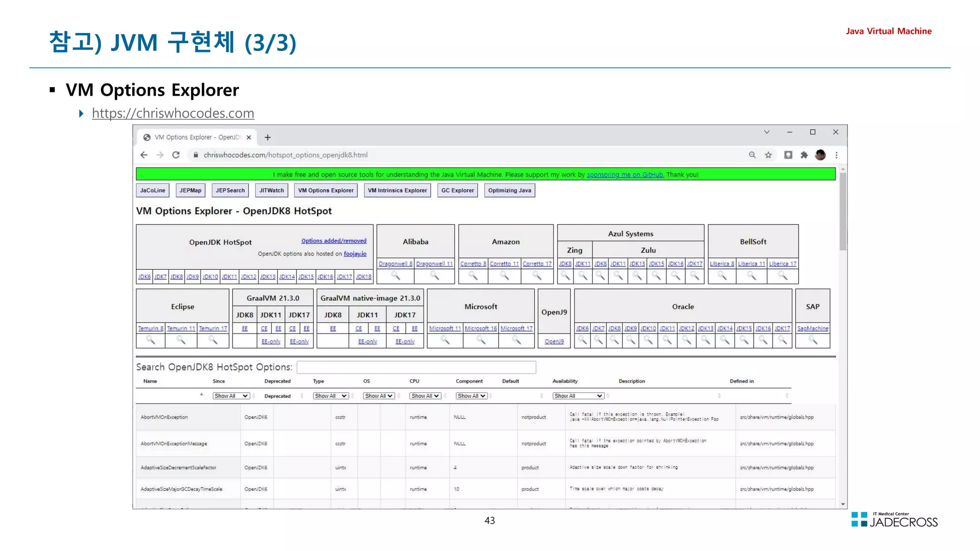
Task: Open the tab search chevron in title bar
Action: click(x=767, y=132)
